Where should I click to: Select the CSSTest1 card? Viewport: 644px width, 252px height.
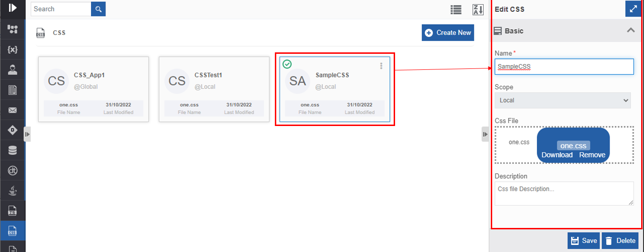(214, 89)
